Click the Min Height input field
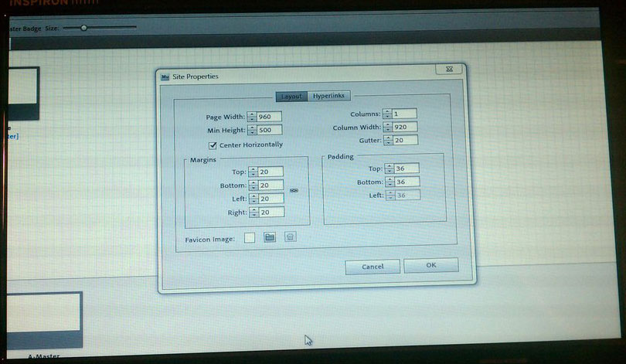 click(x=270, y=130)
